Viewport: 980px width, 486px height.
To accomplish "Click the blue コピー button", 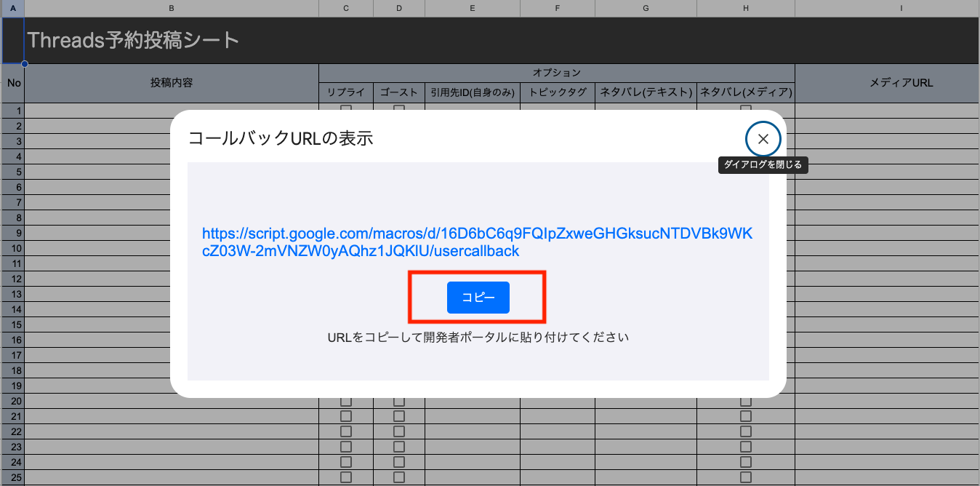I will pyautogui.click(x=478, y=298).
